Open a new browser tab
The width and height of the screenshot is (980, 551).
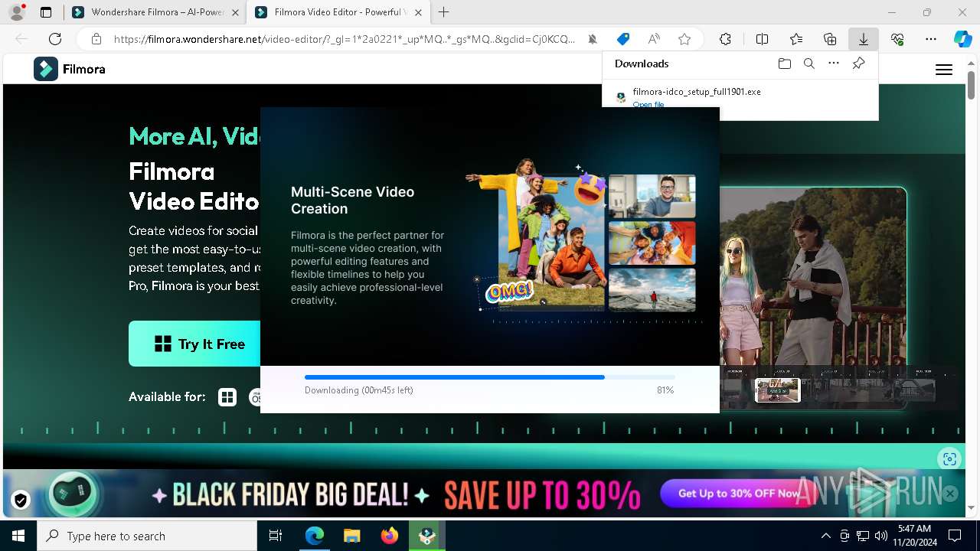pyautogui.click(x=444, y=12)
